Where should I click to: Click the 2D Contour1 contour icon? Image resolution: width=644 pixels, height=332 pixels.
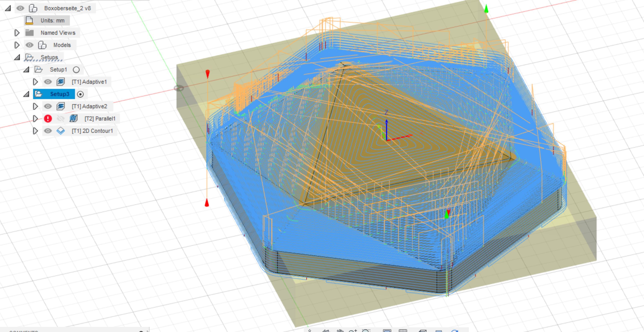tap(60, 131)
